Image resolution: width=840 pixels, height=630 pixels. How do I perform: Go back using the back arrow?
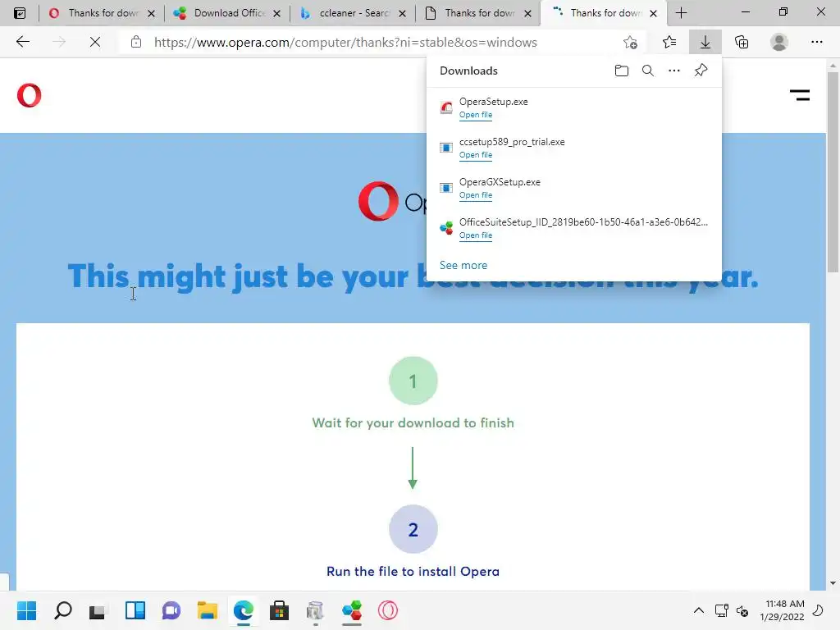point(22,42)
